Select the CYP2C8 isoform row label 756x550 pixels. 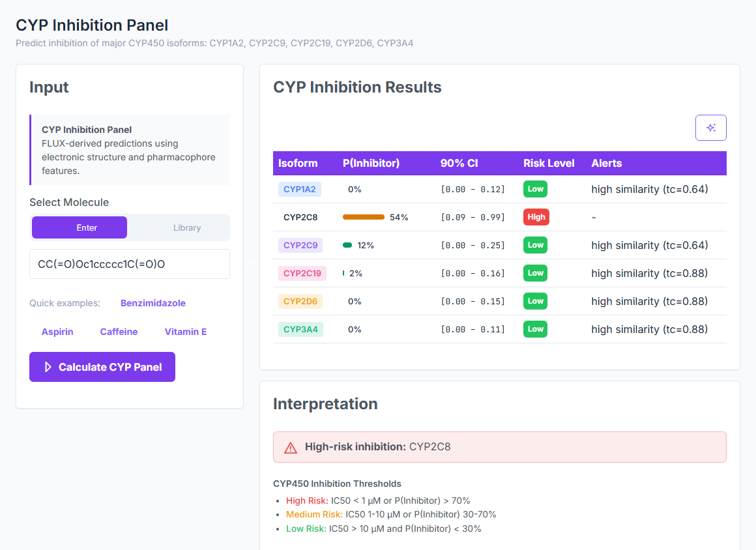click(x=300, y=218)
